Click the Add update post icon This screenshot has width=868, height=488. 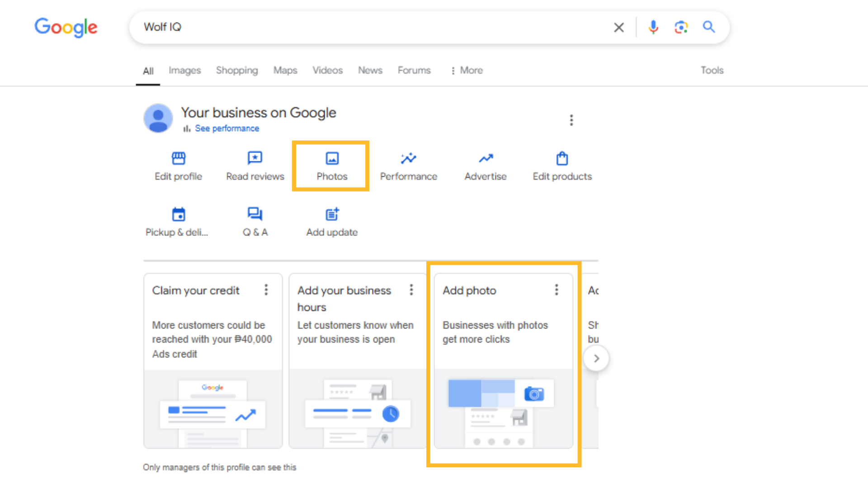pyautogui.click(x=332, y=214)
